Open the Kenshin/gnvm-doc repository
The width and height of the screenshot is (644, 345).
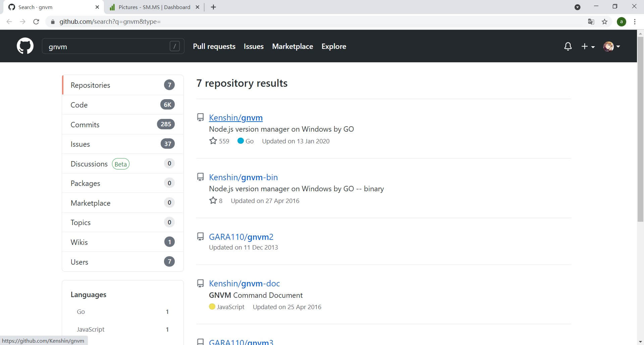(244, 283)
